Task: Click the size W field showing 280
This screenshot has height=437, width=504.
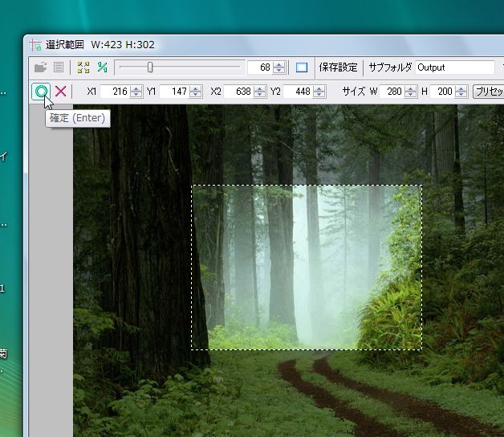Action: click(391, 92)
